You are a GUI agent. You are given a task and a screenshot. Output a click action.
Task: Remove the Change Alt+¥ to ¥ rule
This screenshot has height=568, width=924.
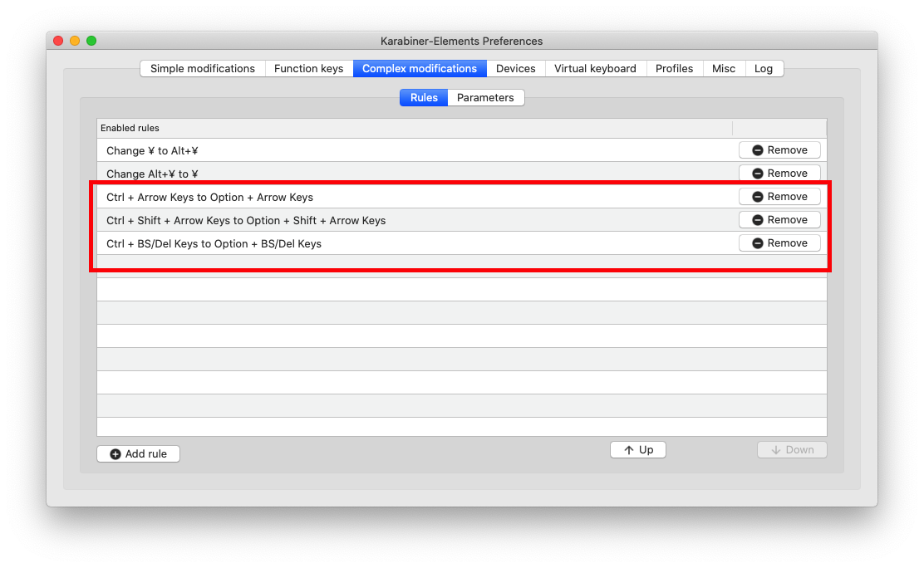pos(779,174)
